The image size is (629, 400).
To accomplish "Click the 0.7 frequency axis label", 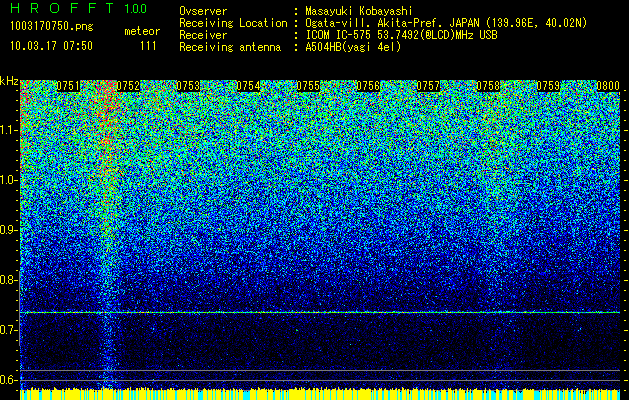I will point(9,330).
